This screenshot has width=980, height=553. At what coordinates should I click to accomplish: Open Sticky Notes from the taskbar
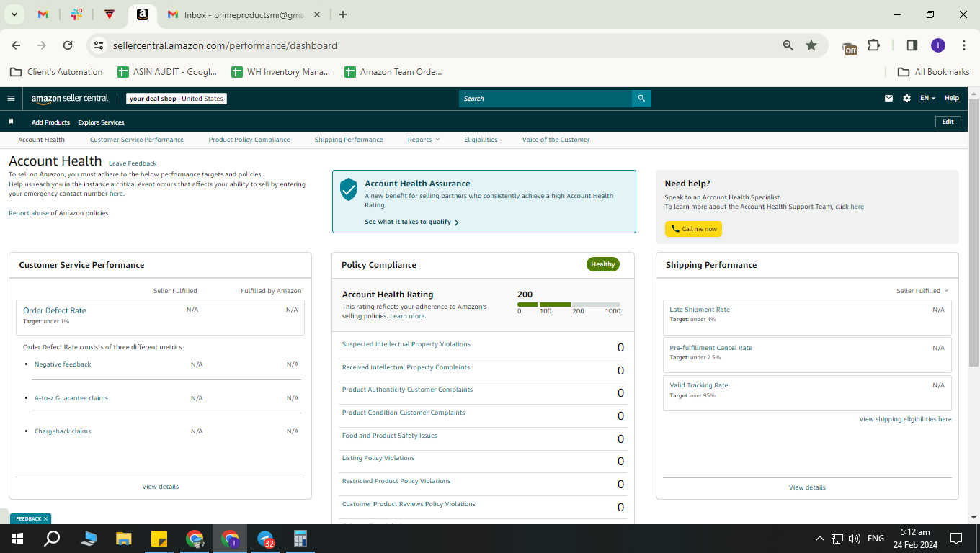159,539
